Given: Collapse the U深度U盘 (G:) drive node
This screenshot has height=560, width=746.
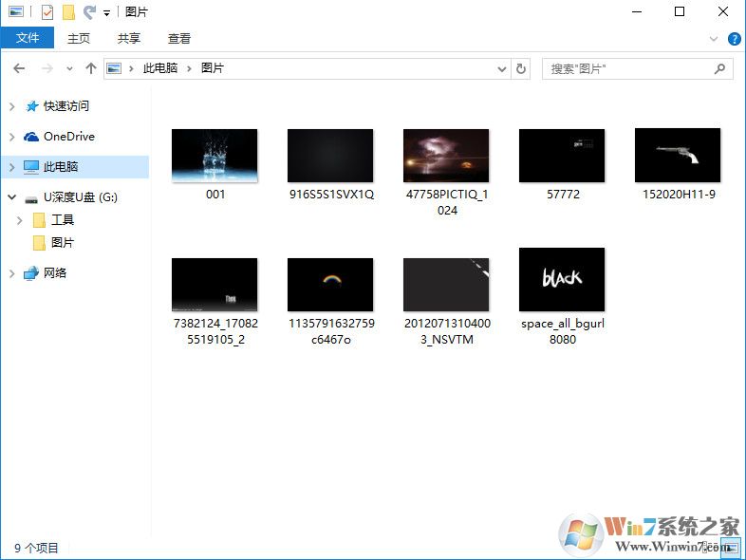Looking at the screenshot, I should (x=11, y=197).
